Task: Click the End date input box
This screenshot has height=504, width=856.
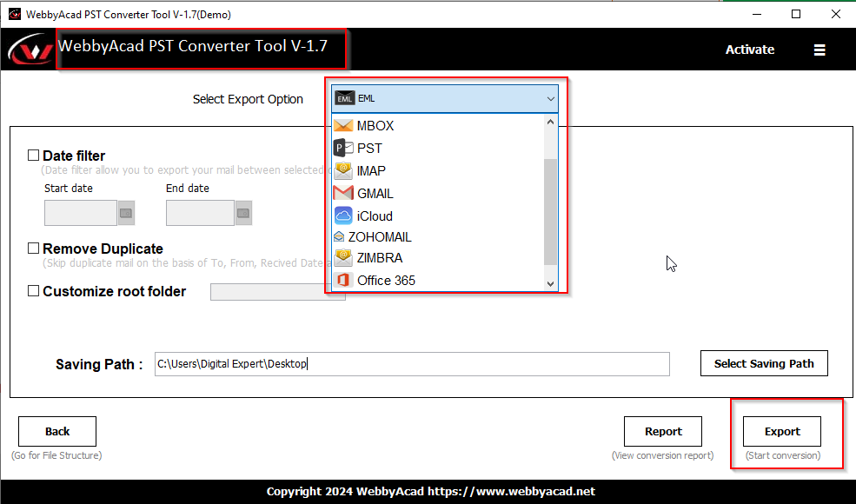Action: tap(201, 213)
